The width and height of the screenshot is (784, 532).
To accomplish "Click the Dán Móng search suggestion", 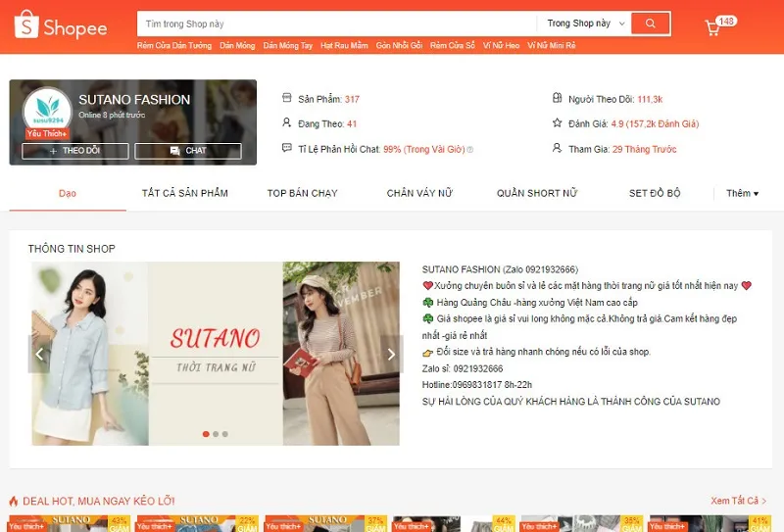I will point(237,45).
